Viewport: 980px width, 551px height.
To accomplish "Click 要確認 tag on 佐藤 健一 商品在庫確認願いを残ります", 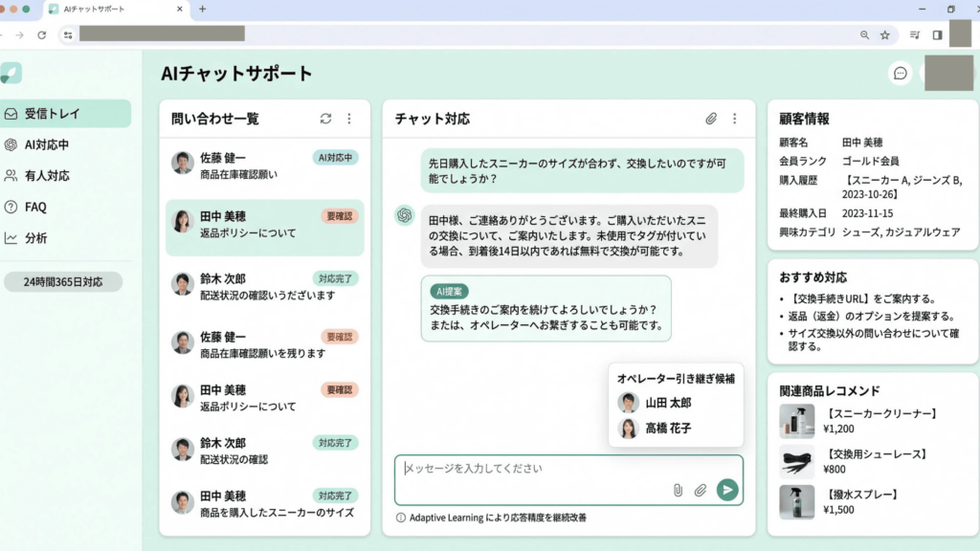I will [x=340, y=337].
